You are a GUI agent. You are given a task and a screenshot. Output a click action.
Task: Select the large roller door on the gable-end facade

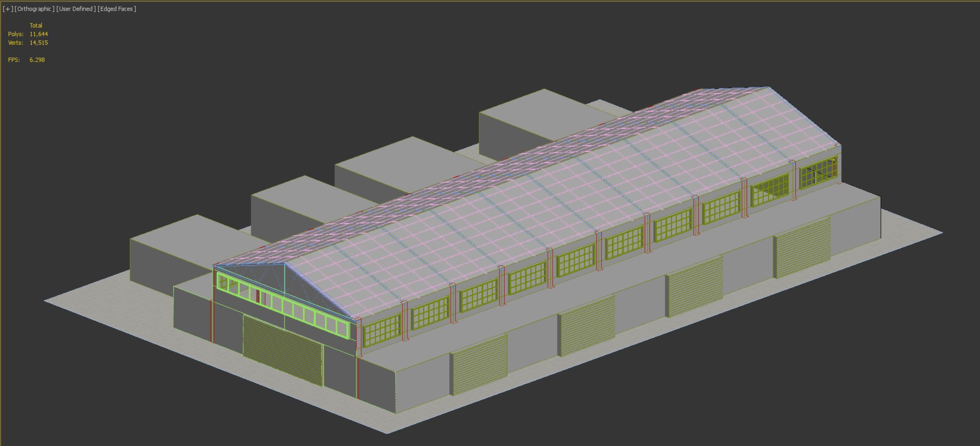pos(283,350)
